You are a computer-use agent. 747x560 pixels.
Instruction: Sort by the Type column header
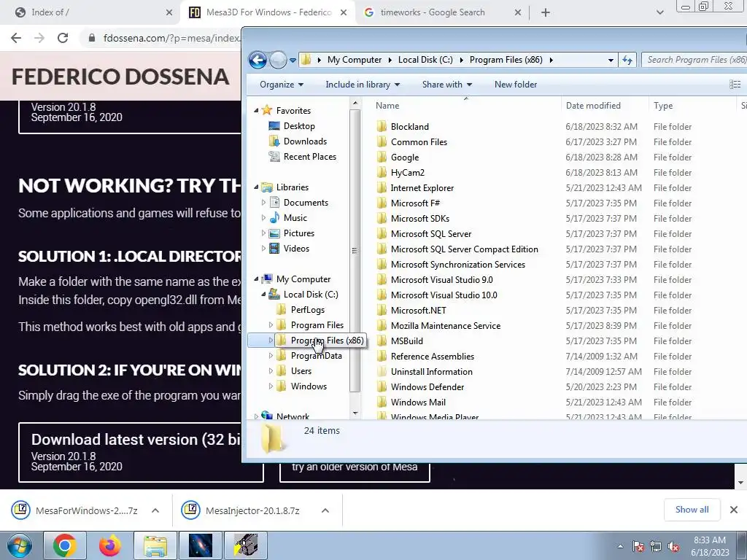click(x=693, y=106)
